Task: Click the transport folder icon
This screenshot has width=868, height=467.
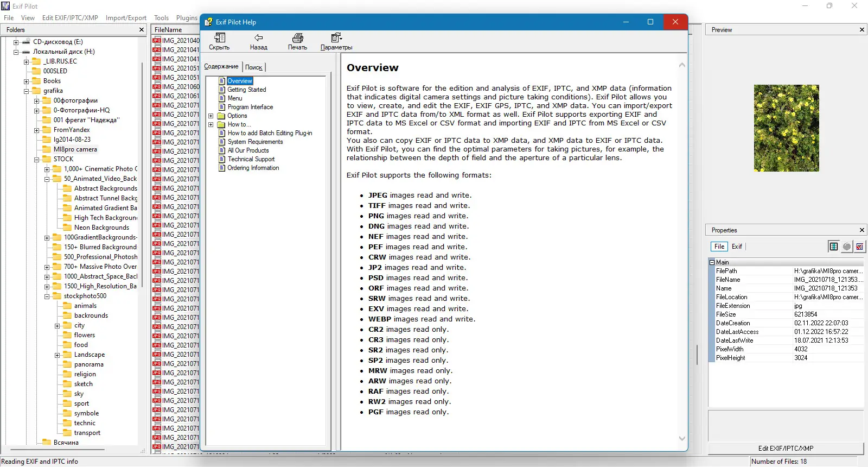Action: coord(67,433)
